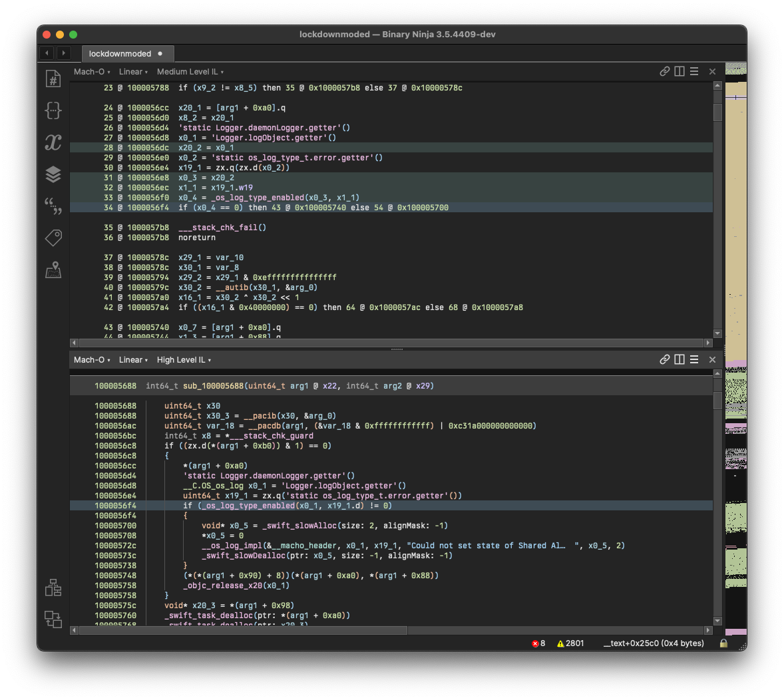Open the Tags sidebar panel
The image size is (784, 700).
53,238
